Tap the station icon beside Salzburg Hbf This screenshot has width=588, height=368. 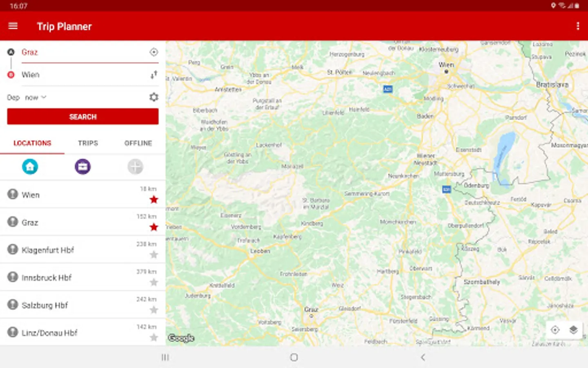pos(13,304)
